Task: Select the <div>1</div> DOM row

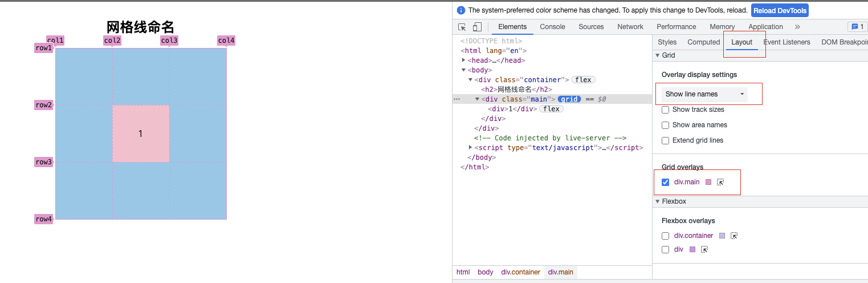Action: tap(552, 108)
